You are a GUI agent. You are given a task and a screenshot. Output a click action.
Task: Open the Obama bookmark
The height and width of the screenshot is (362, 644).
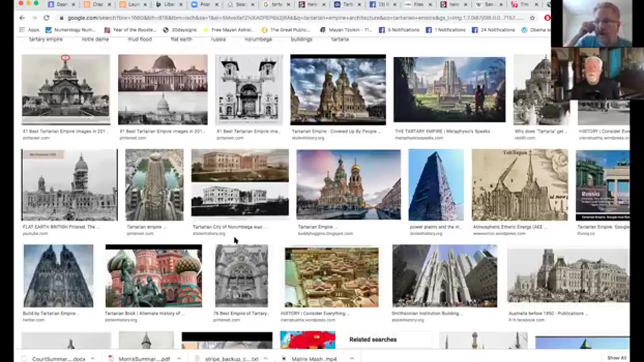click(536, 30)
